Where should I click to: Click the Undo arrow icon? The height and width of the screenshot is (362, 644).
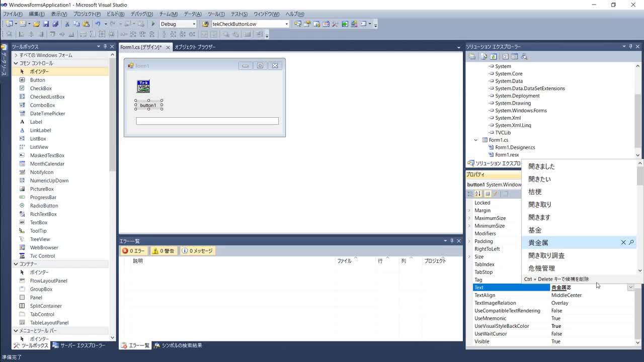point(98,24)
